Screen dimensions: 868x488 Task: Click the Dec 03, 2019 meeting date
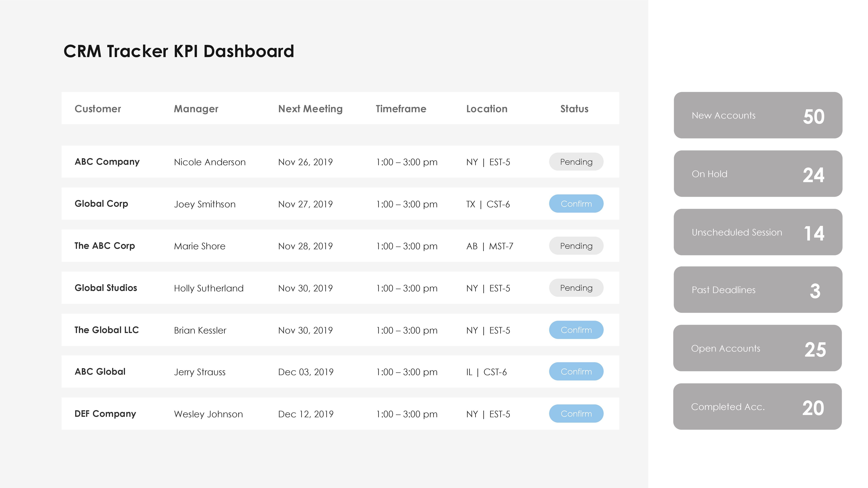[x=306, y=372]
